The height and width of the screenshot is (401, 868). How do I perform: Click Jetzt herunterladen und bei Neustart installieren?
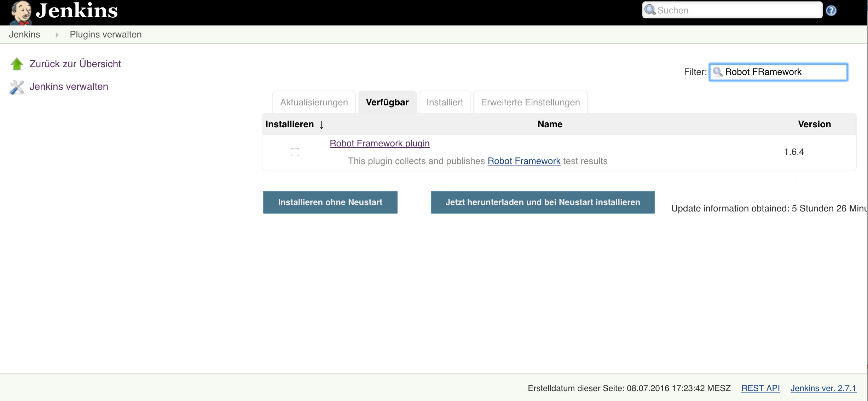point(543,202)
